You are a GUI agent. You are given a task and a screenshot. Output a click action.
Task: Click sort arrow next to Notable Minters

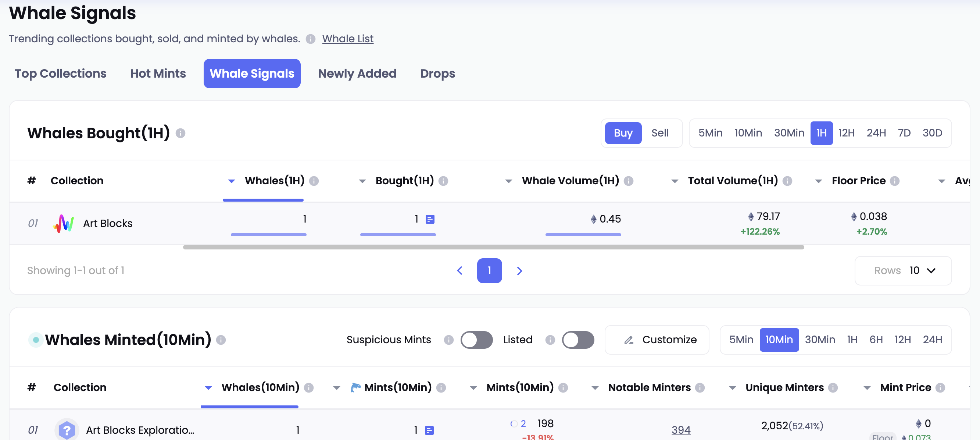595,388
